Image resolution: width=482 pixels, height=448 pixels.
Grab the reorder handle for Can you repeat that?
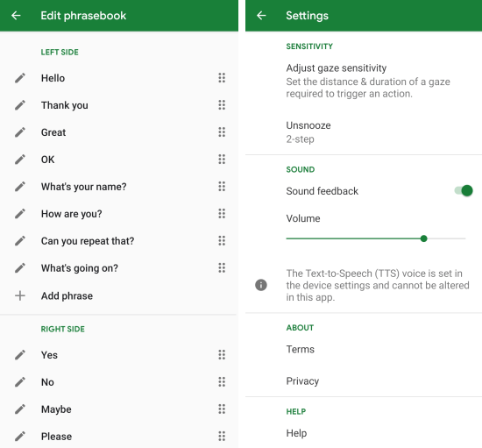[222, 240]
